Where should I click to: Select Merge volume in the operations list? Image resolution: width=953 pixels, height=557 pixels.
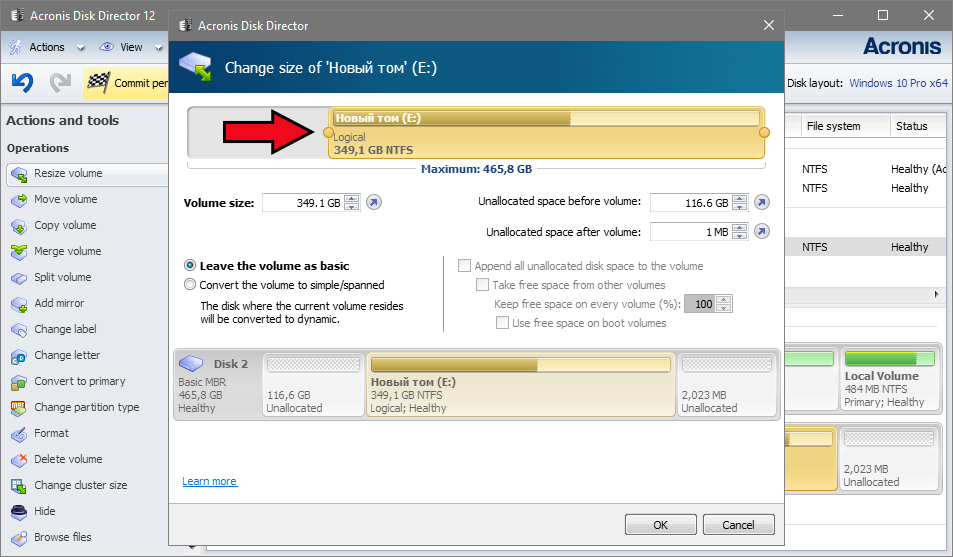pos(67,252)
